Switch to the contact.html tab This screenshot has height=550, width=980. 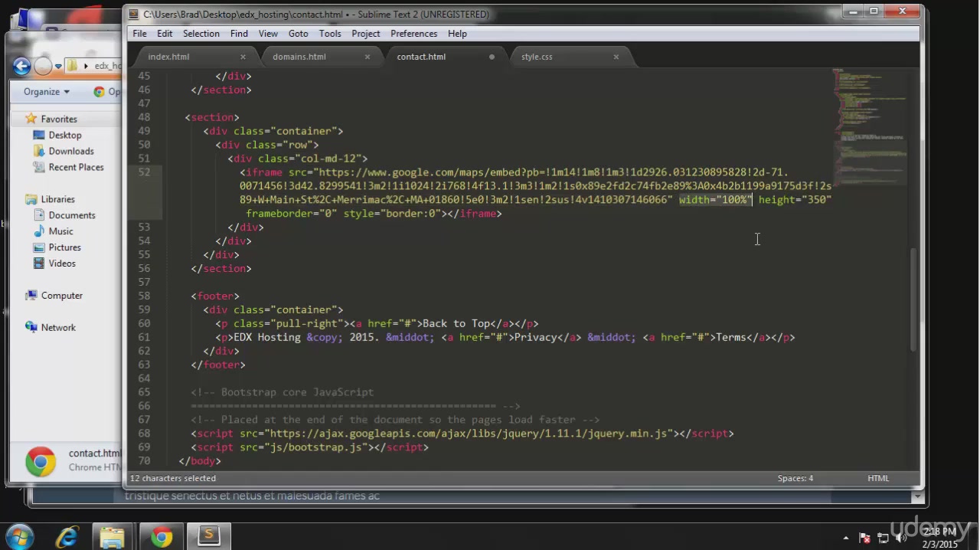pos(421,57)
